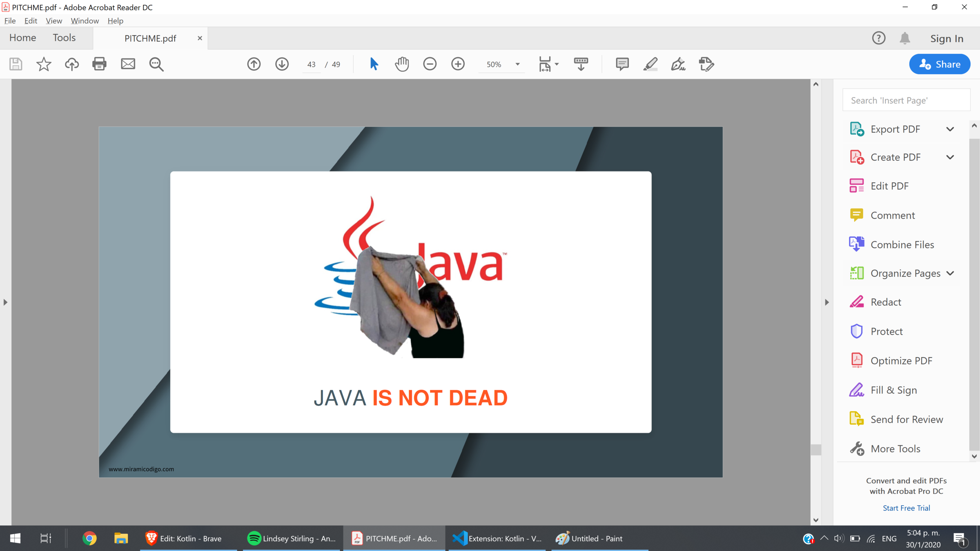This screenshot has width=980, height=551.
Task: Open the 50% zoom level dropdown
Action: [x=517, y=64]
